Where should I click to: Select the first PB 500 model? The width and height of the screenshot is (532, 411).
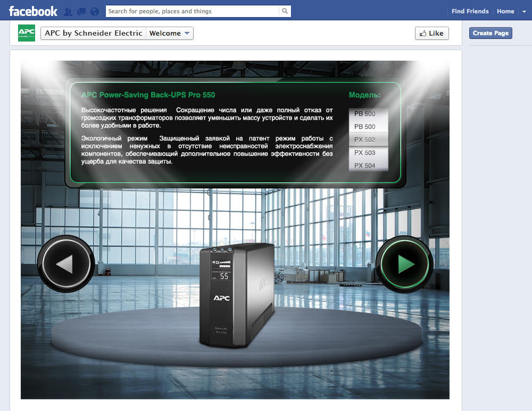(x=368, y=114)
